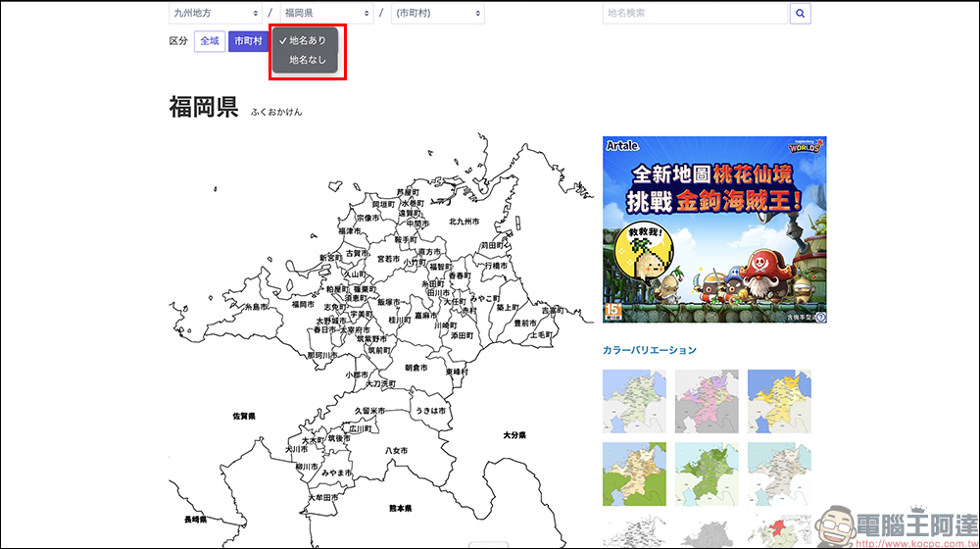
Task: Click 北九州市 label on the map
Action: (465, 222)
